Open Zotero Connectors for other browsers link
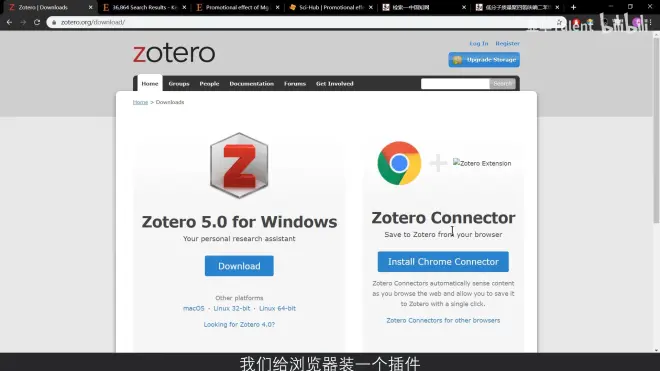660x371 pixels. point(443,320)
